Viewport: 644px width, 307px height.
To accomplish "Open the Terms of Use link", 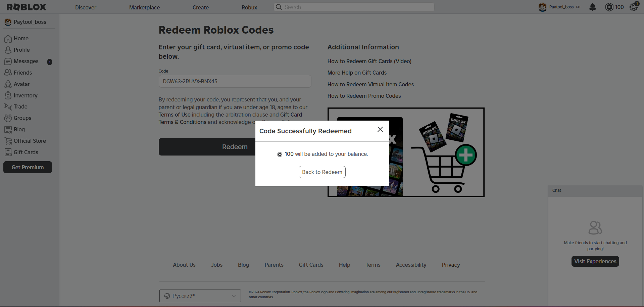I will 175,115.
